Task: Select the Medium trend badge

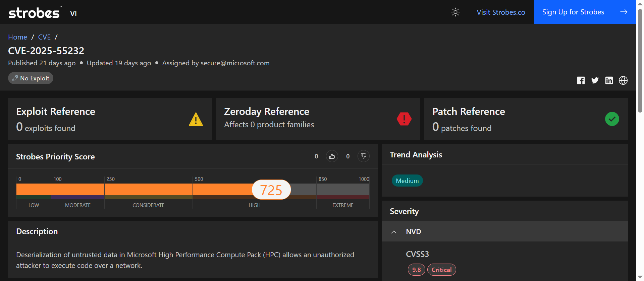Action: (x=407, y=181)
